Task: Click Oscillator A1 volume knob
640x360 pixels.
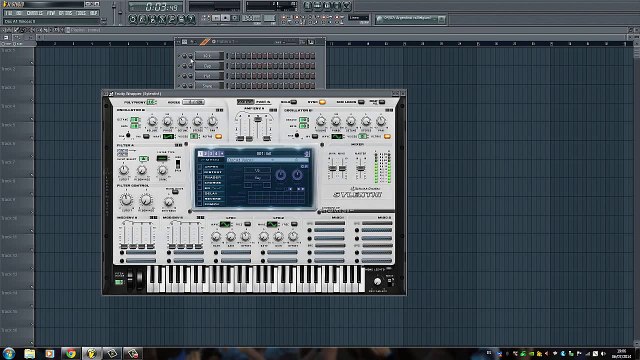Action: click(152, 121)
